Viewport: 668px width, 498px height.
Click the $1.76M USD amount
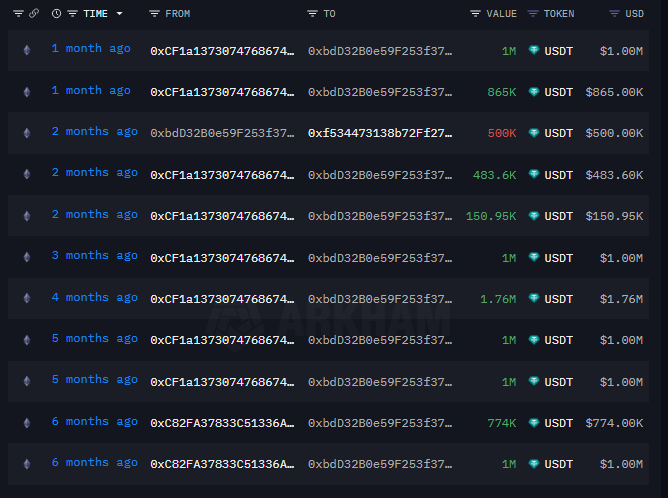[621, 299]
